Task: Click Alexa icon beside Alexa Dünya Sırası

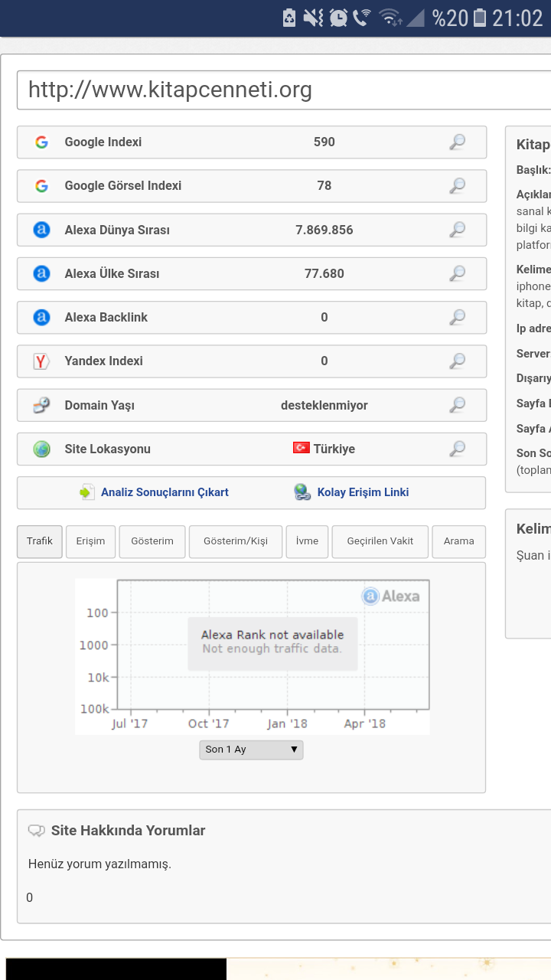Action: pos(41,230)
